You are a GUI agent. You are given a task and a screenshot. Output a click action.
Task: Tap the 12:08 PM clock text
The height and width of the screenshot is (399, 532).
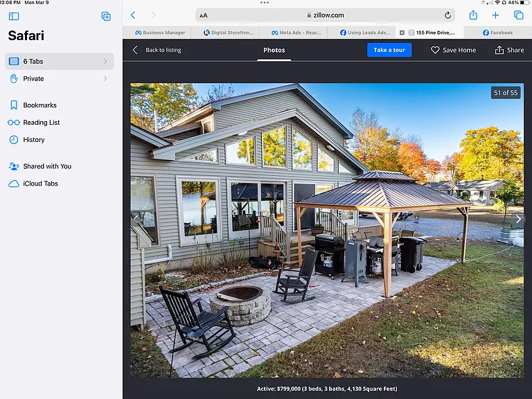tap(10, 2)
